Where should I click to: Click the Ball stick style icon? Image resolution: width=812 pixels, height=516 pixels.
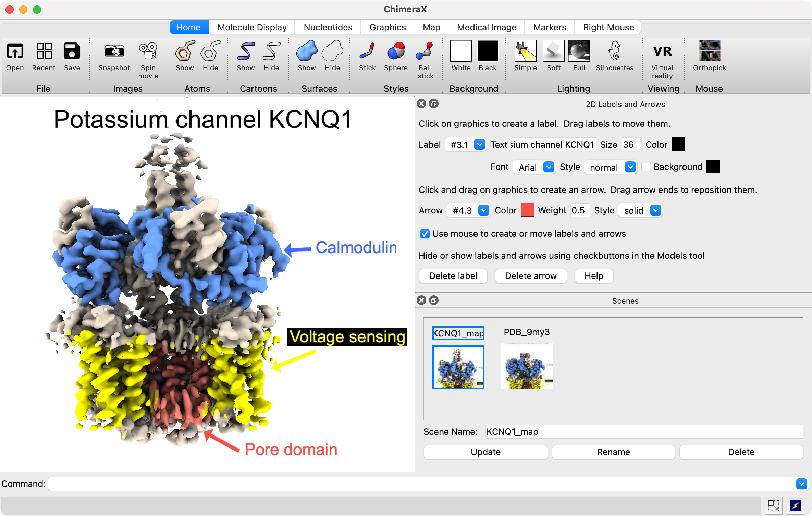click(425, 51)
